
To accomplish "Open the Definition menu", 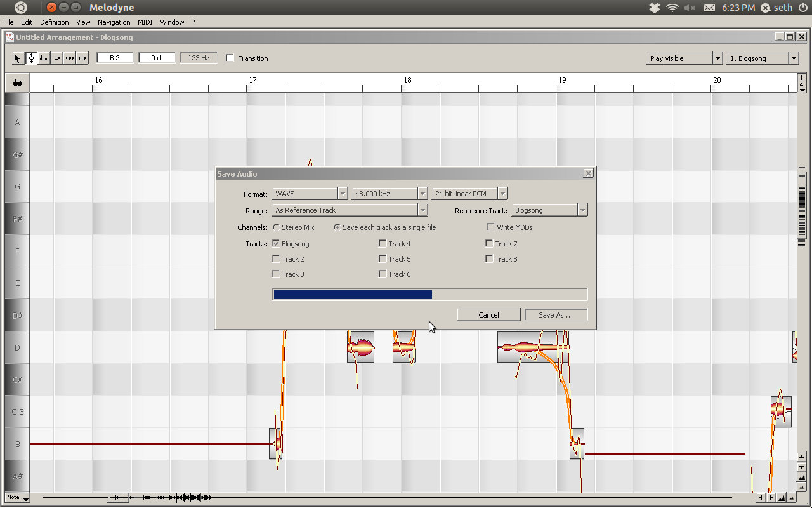I will click(54, 22).
